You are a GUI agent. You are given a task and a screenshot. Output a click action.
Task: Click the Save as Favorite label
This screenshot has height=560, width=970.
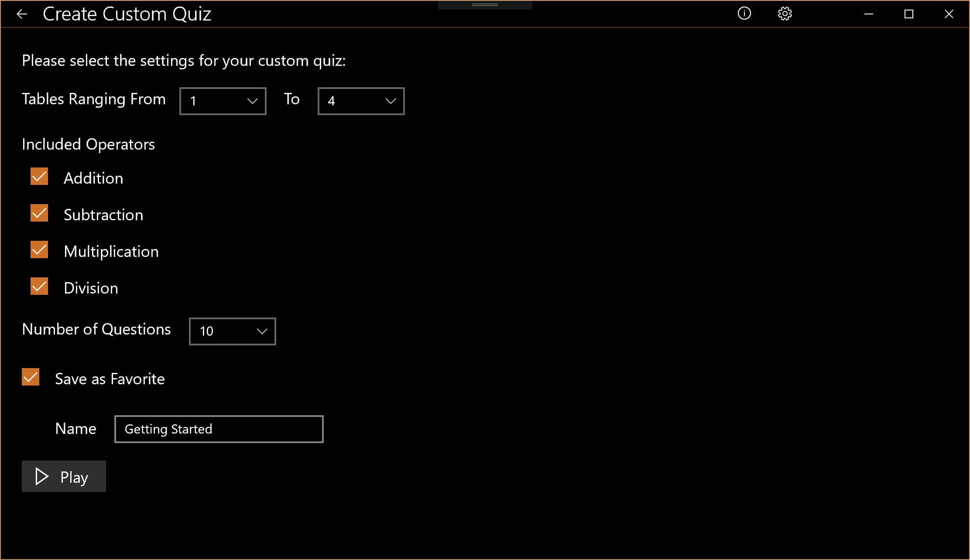(110, 379)
